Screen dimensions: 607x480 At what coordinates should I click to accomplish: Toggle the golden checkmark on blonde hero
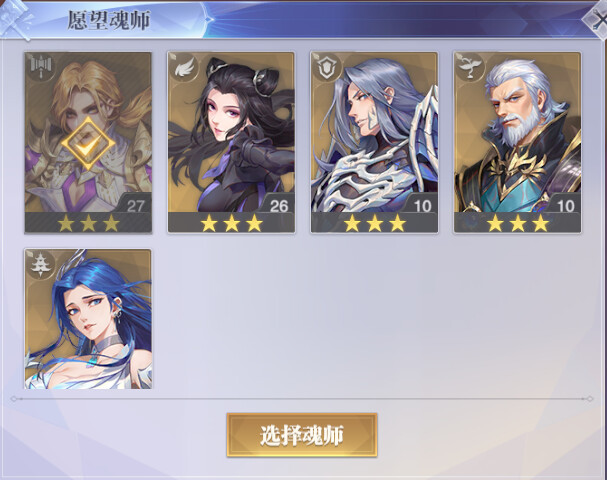pos(88,144)
